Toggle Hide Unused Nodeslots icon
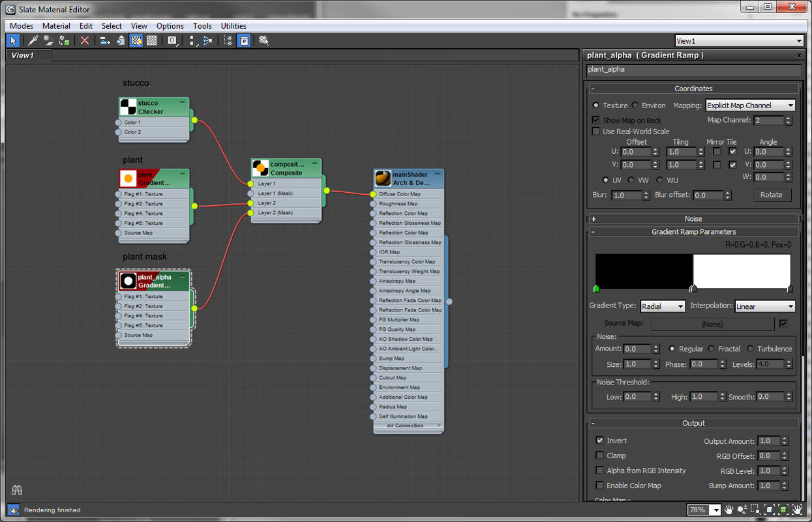The height and width of the screenshot is (522, 812). pos(121,40)
